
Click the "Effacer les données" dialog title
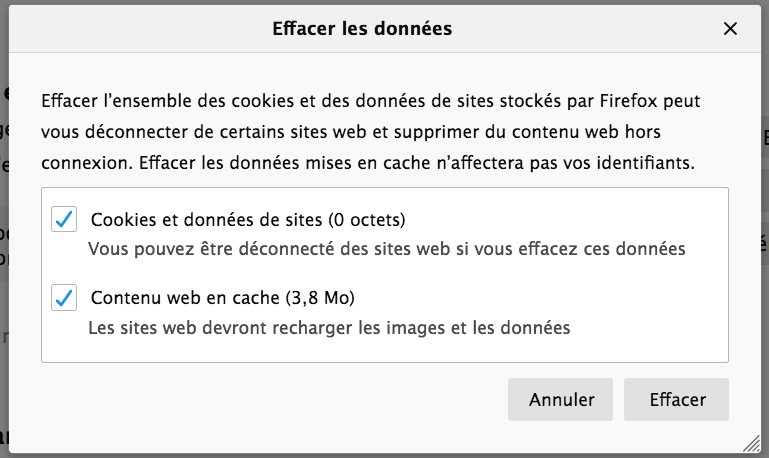click(362, 29)
